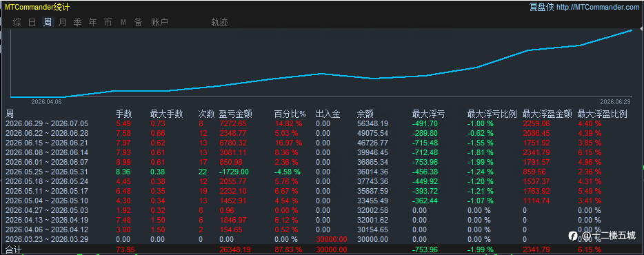Switch to the 备 tab
The height and width of the screenshot is (255, 644).
pyautogui.click(x=139, y=23)
